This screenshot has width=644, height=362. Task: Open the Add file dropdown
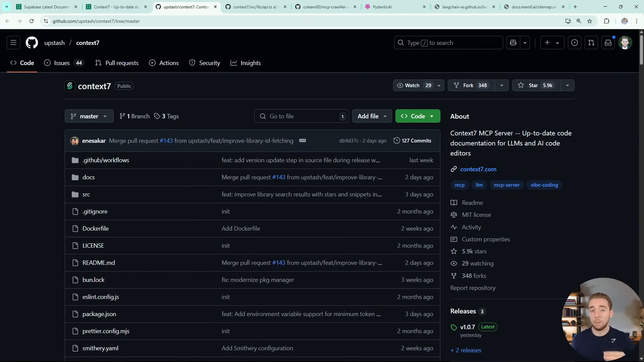coord(372,116)
